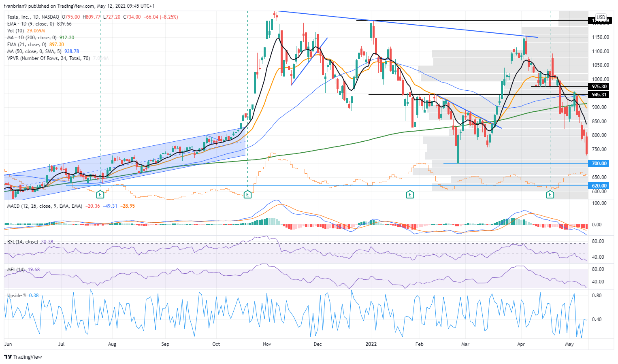This screenshot has width=618, height=364.
Task: Click the TradingView logo at the bottom
Action: [23, 357]
